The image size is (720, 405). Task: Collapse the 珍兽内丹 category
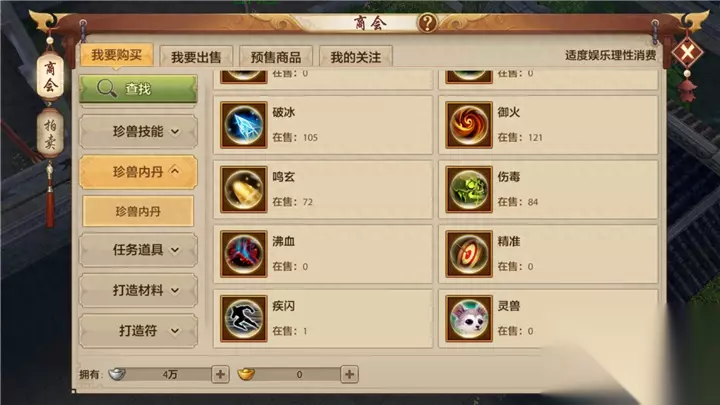(x=138, y=172)
